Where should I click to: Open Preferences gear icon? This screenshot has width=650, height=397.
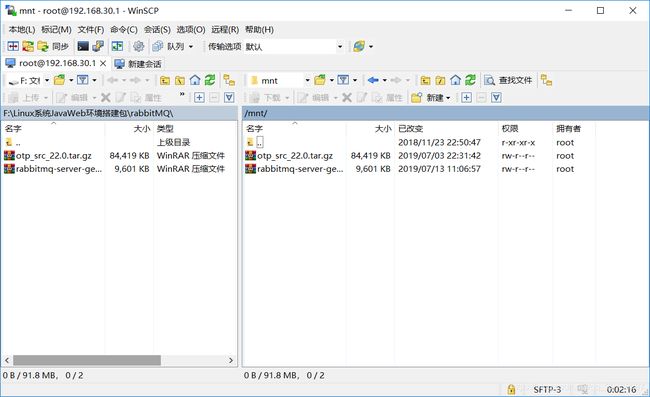pyautogui.click(x=138, y=46)
